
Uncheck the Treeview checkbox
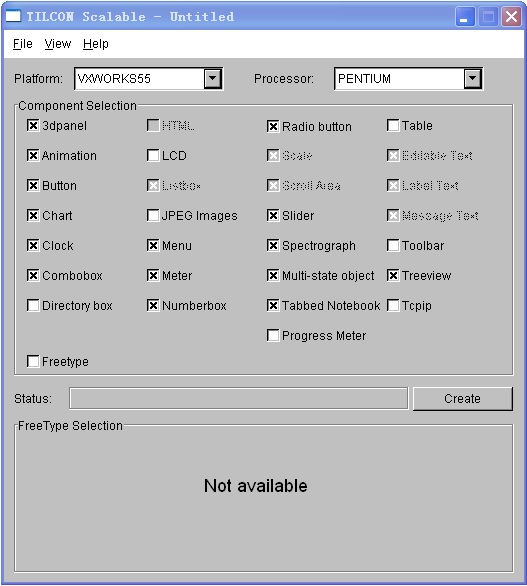coord(393,275)
